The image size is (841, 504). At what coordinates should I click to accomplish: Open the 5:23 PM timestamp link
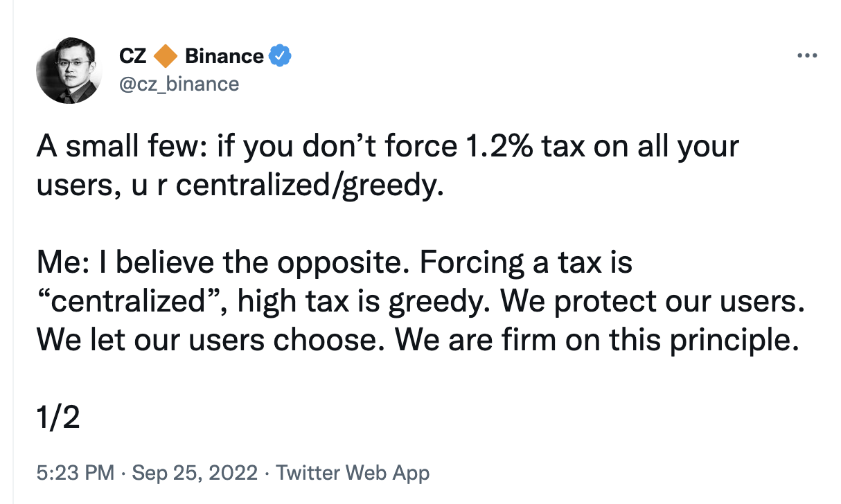point(75,474)
